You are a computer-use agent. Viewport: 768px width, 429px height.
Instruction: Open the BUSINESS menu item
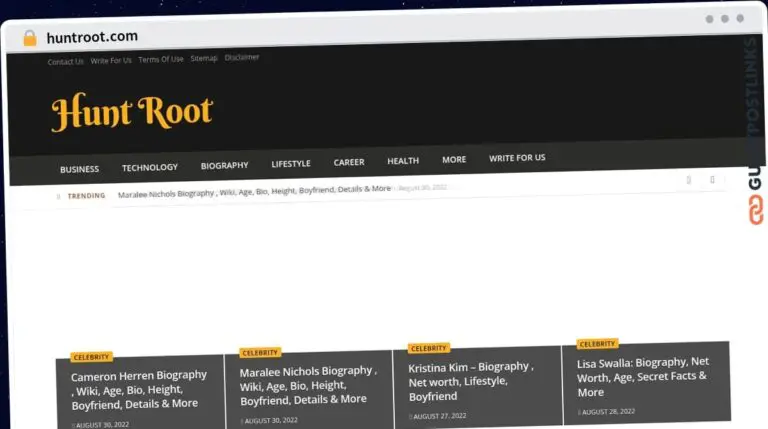coord(79,169)
